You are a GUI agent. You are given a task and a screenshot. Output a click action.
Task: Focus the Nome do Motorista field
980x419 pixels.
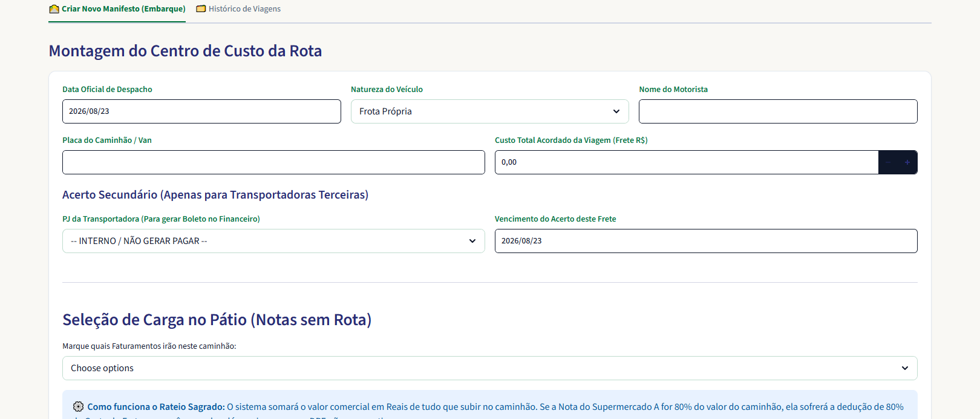pyautogui.click(x=778, y=111)
